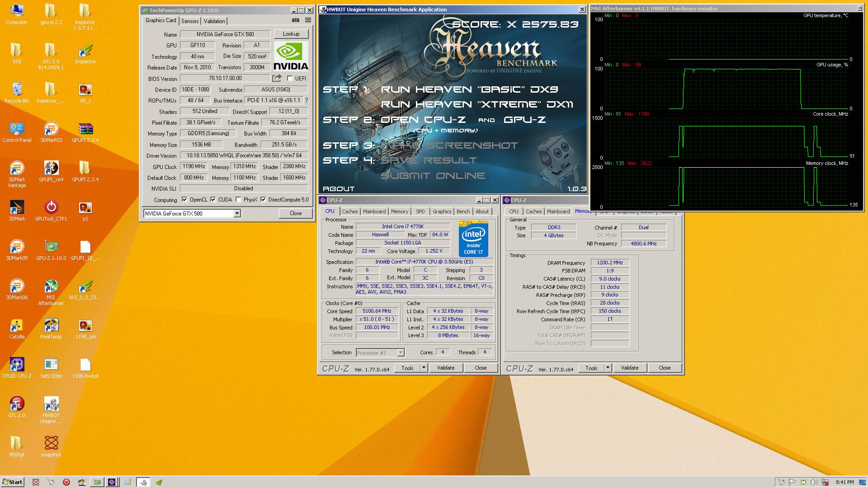
Task: Open the Tools dropdown arrow in CPU-Z CPU window
Action: (x=424, y=368)
